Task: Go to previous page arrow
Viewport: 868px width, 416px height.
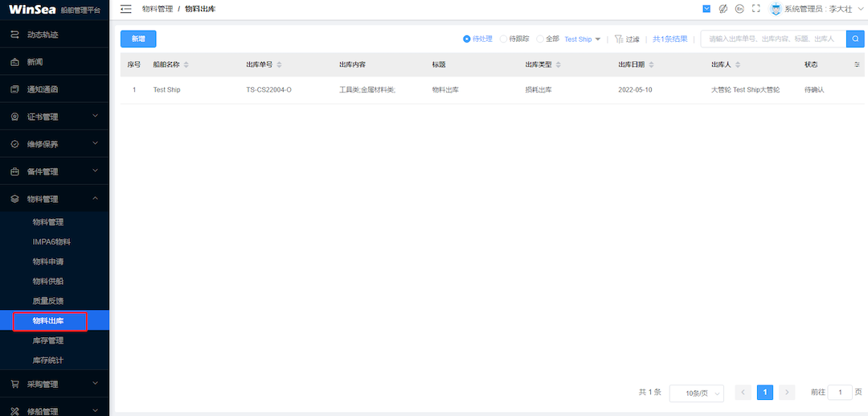Action: click(x=743, y=392)
